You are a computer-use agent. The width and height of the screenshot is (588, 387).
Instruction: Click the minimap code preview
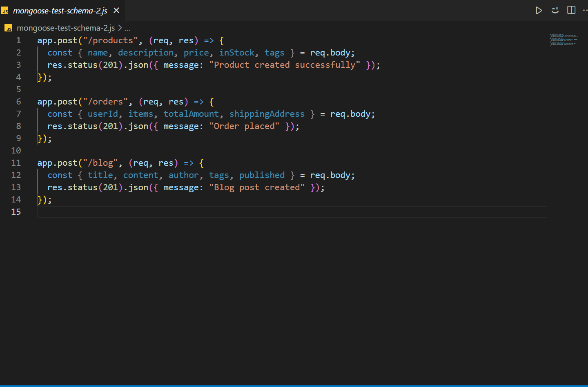(x=563, y=40)
